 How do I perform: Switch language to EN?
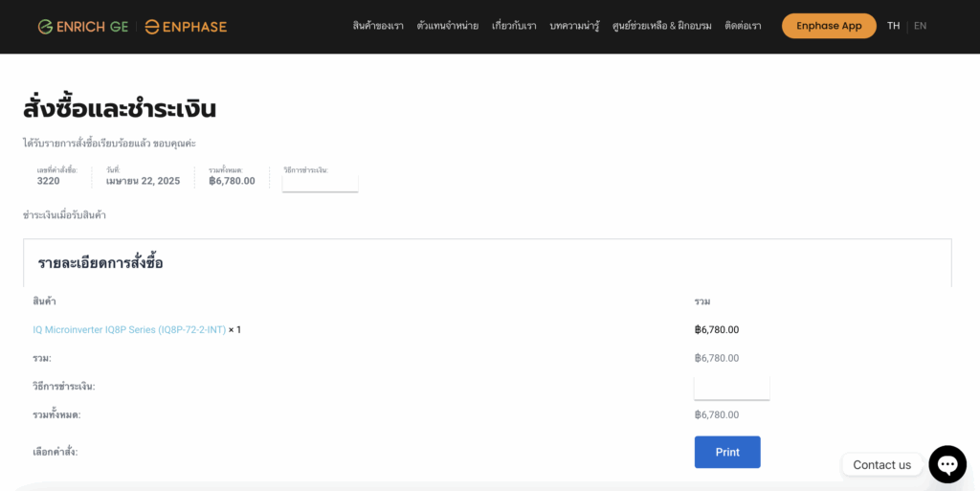pos(920,26)
